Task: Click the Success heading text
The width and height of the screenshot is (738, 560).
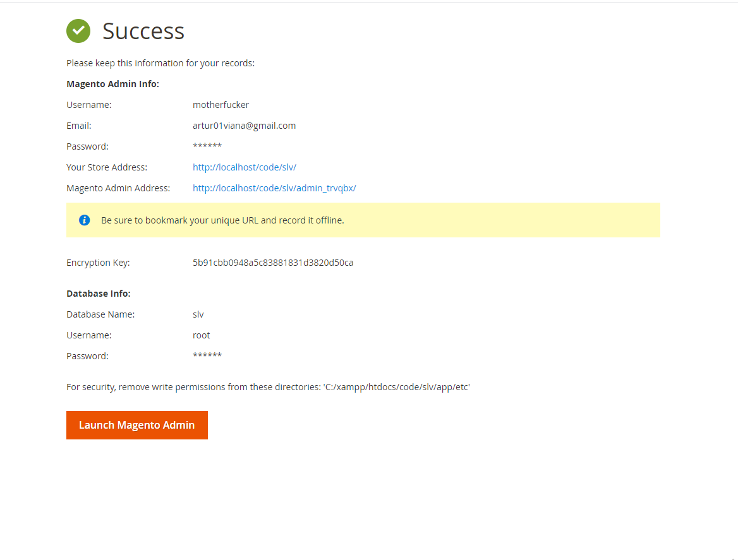Action: coord(143,31)
